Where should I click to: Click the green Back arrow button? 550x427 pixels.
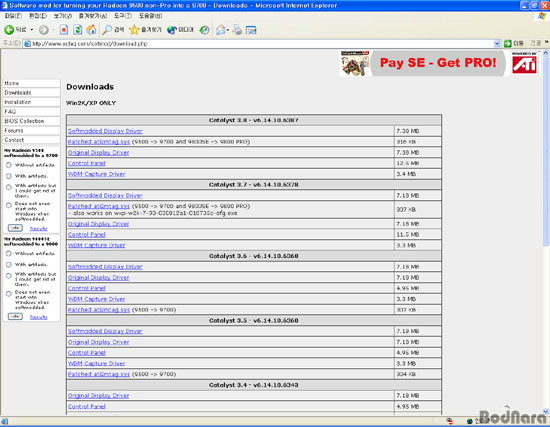click(x=9, y=30)
